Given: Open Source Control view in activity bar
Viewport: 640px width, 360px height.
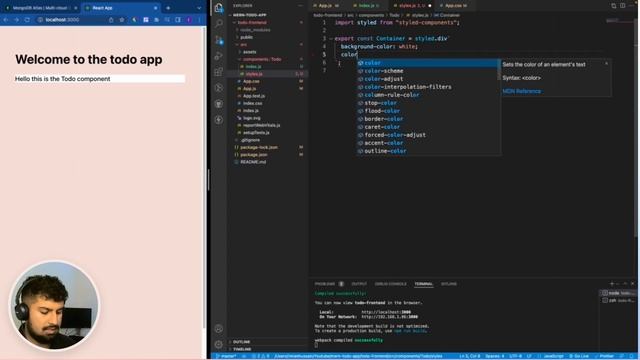Looking at the screenshot, I should [x=219, y=40].
